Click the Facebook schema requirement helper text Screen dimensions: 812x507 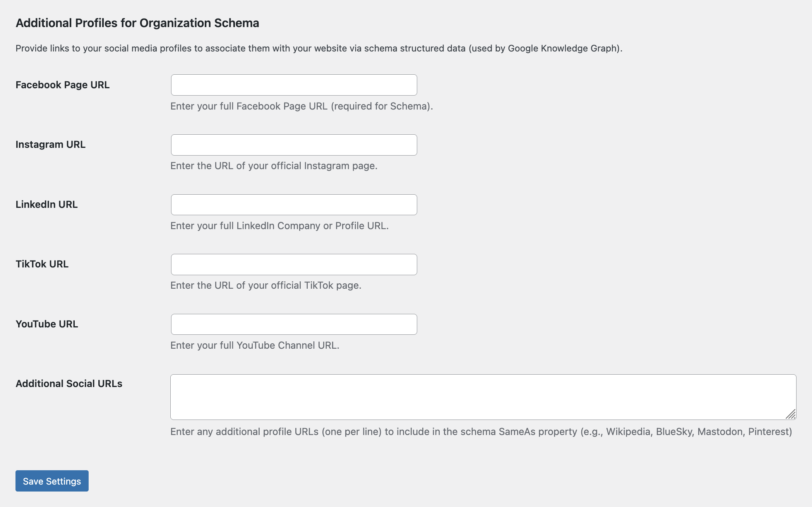click(302, 106)
